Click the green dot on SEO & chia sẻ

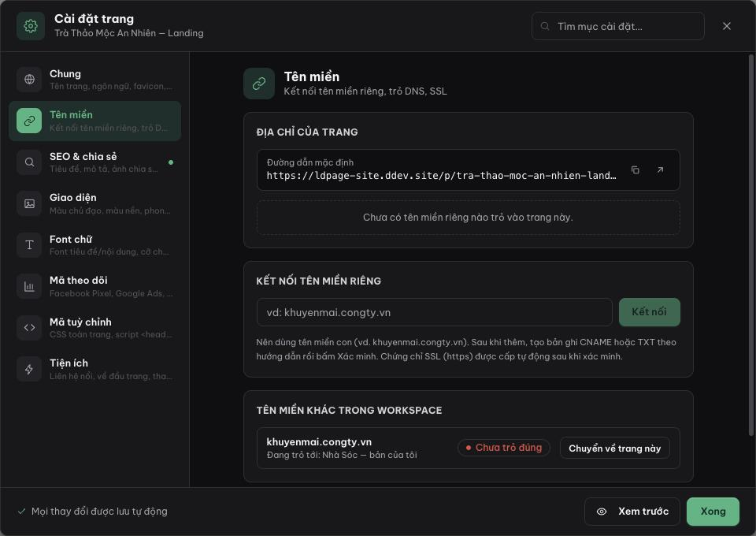[x=171, y=162]
